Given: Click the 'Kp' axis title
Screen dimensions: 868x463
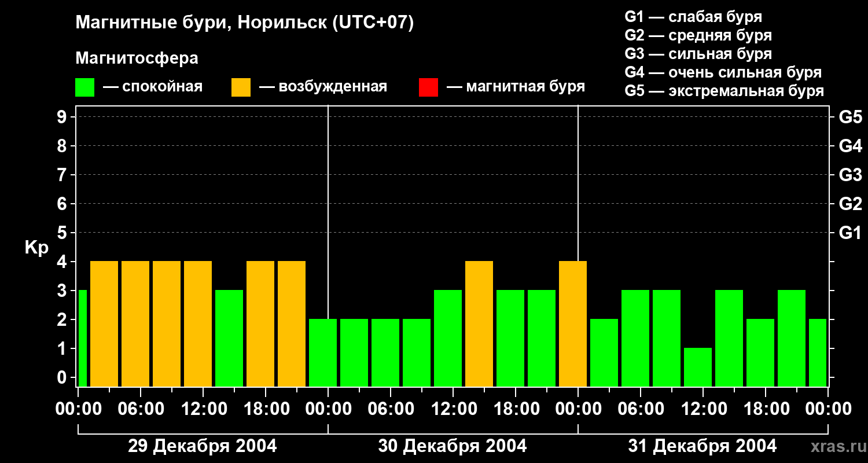Looking at the screenshot, I should click(x=36, y=248).
